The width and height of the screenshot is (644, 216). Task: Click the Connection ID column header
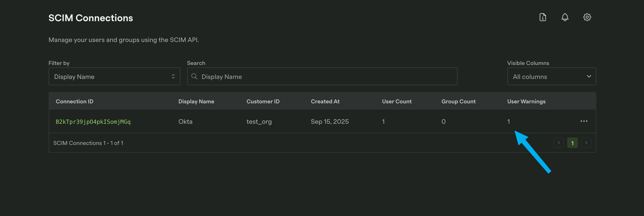75,101
